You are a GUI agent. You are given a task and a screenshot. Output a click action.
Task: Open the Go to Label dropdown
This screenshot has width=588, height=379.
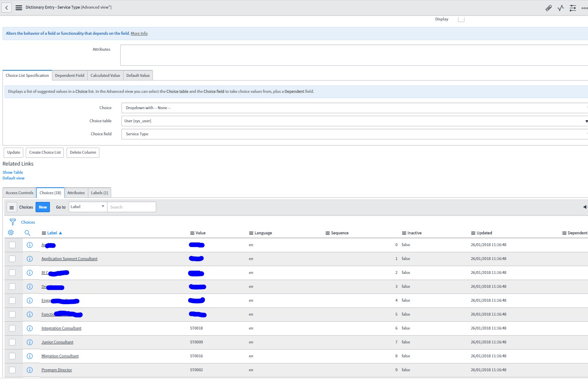point(88,207)
